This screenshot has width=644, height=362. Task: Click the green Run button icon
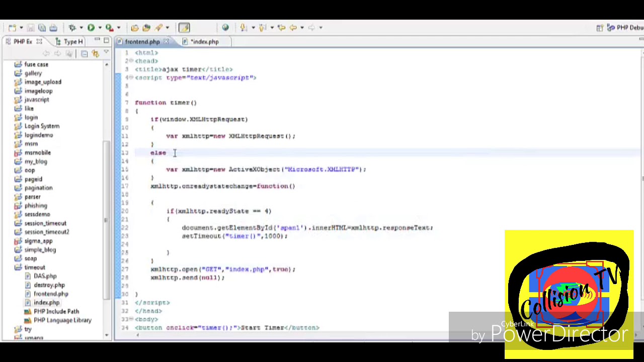point(91,28)
